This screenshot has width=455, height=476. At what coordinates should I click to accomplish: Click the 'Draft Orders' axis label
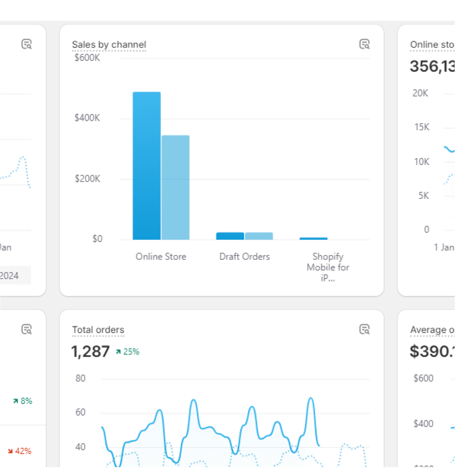tap(245, 257)
